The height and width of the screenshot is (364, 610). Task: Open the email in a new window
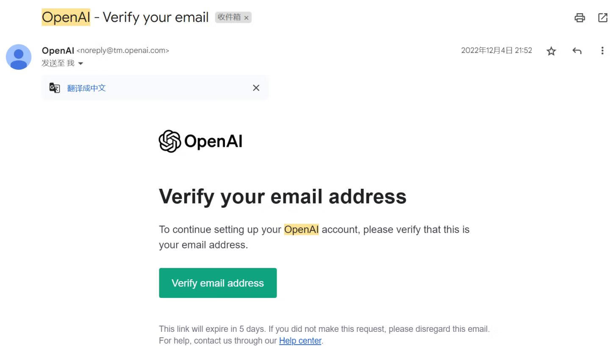(602, 18)
